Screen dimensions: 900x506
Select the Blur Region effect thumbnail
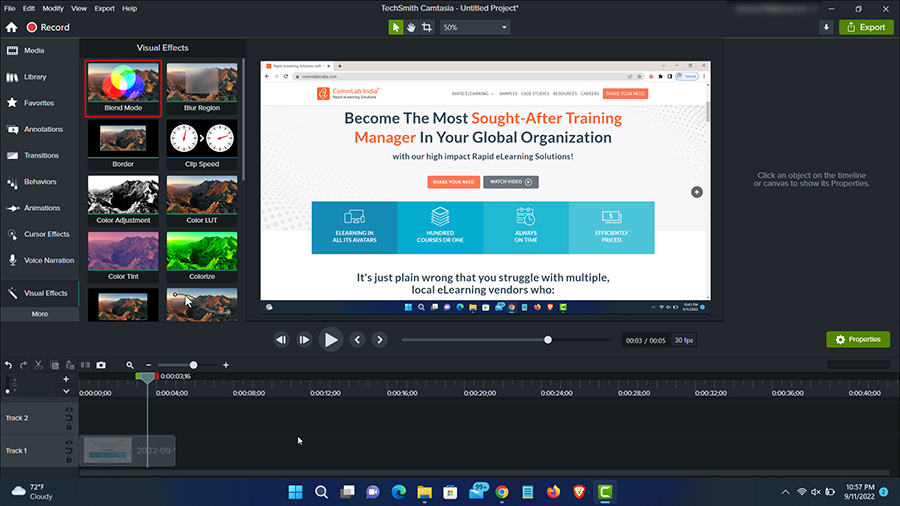(202, 88)
